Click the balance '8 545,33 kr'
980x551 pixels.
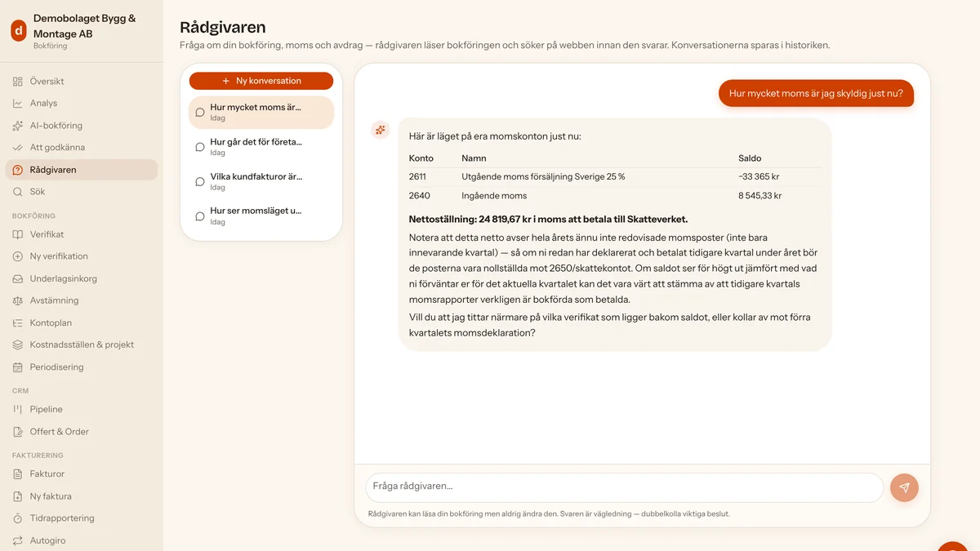pos(760,196)
